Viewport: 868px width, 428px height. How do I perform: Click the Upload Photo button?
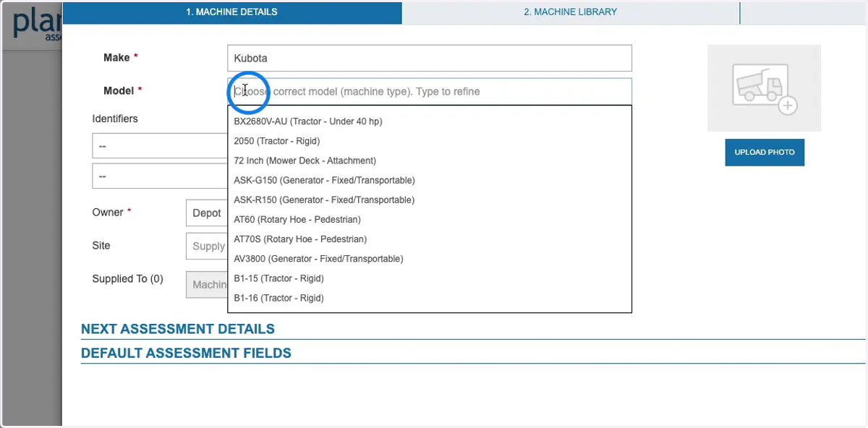tap(765, 153)
